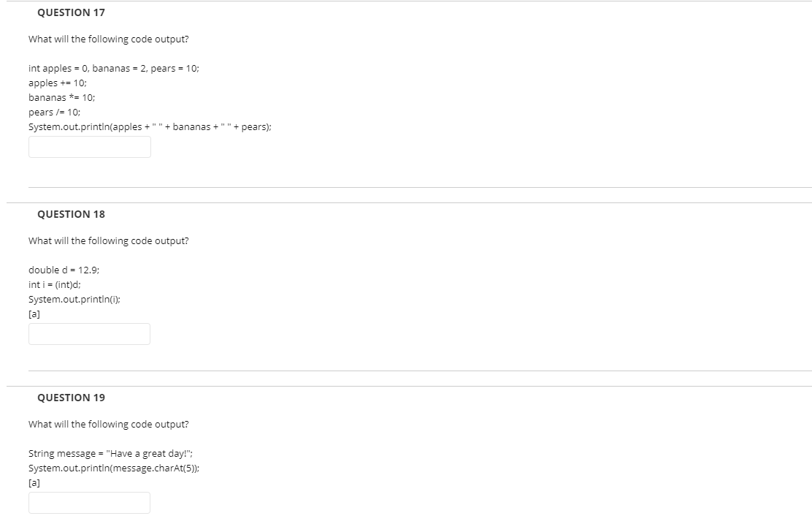Select the QUESTION 18 heading
Image resolution: width=812 pixels, height=524 pixels.
tap(71, 214)
